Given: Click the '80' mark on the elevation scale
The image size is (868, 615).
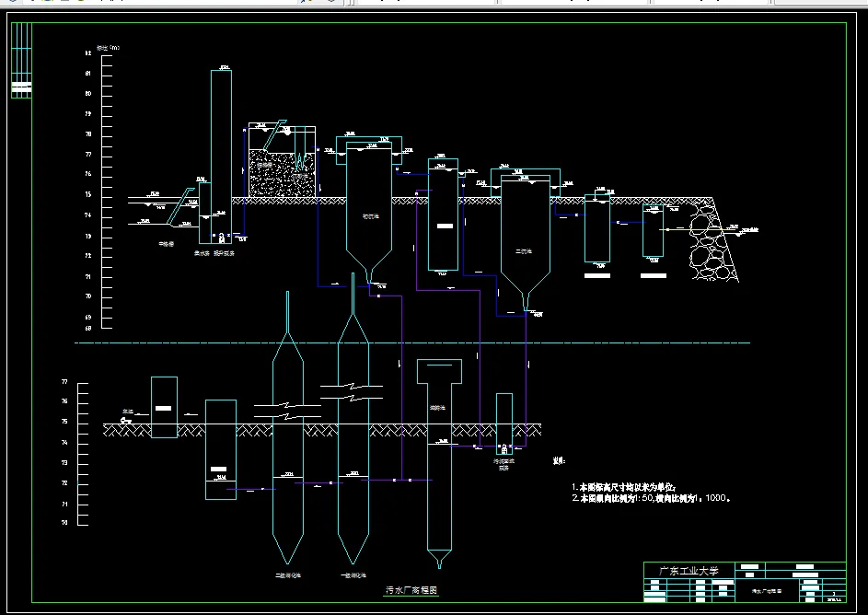Looking at the screenshot, I should point(88,94).
